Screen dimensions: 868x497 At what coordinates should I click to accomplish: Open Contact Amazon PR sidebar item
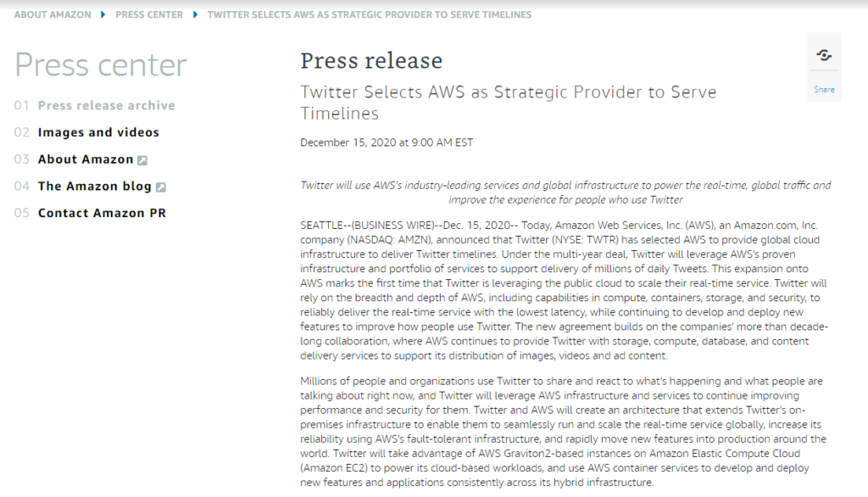(x=102, y=214)
